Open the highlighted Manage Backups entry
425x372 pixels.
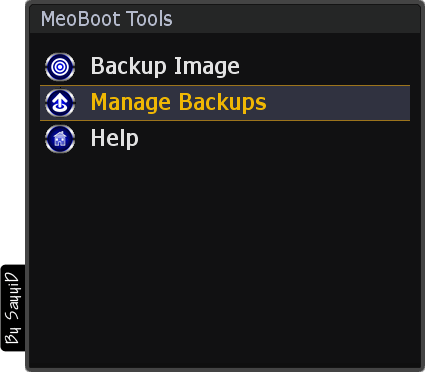[x=225, y=103]
